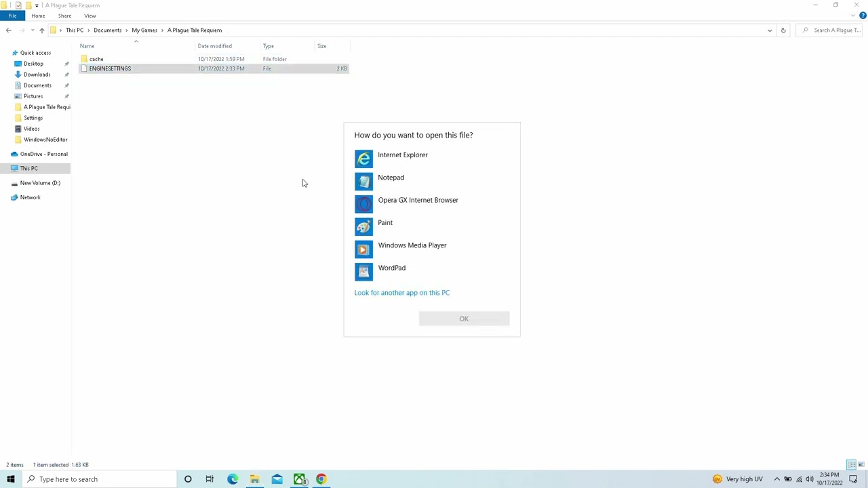Choose Internet Explorer to open the file
The width and height of the screenshot is (868, 488).
[432, 158]
